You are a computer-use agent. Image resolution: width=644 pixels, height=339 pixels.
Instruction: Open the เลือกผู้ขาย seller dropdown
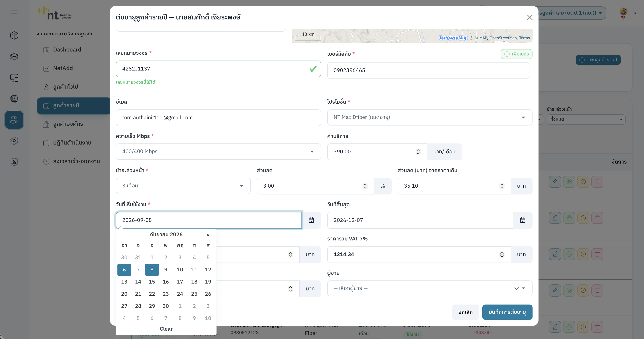(x=429, y=289)
